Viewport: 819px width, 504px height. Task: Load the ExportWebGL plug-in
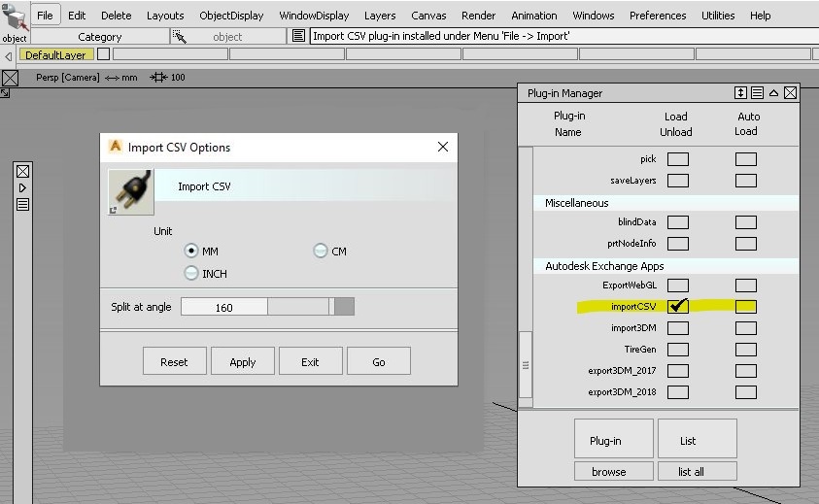pos(678,286)
